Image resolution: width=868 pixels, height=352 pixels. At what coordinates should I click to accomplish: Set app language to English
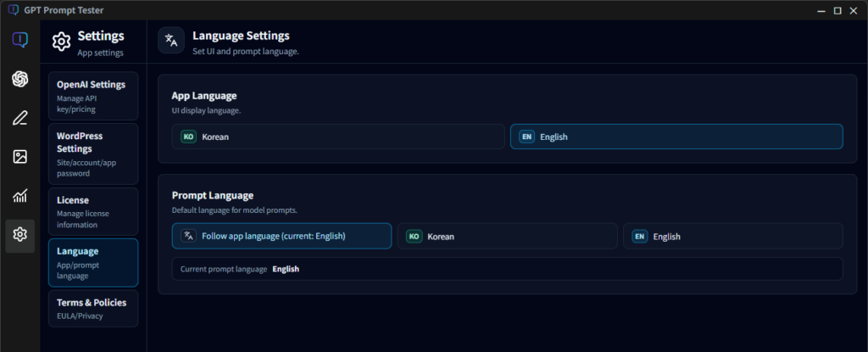click(676, 137)
